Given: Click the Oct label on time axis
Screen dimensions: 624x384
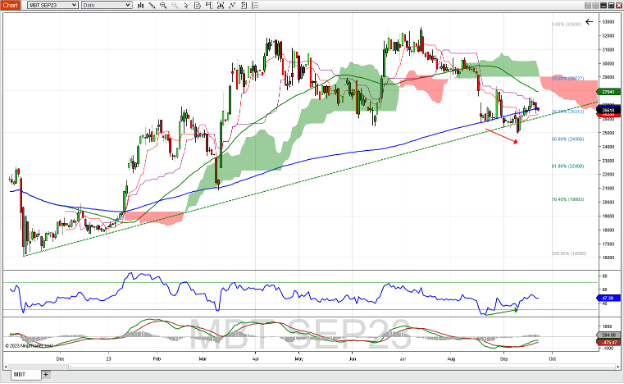Looking at the screenshot, I should [x=552, y=359].
